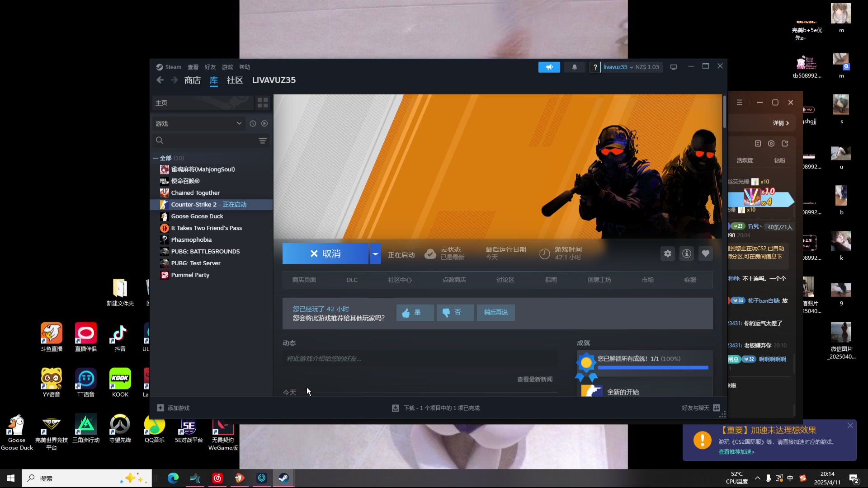Click 查看最新新闻 link
Screen dimensions: 868x488
[x=535, y=380]
